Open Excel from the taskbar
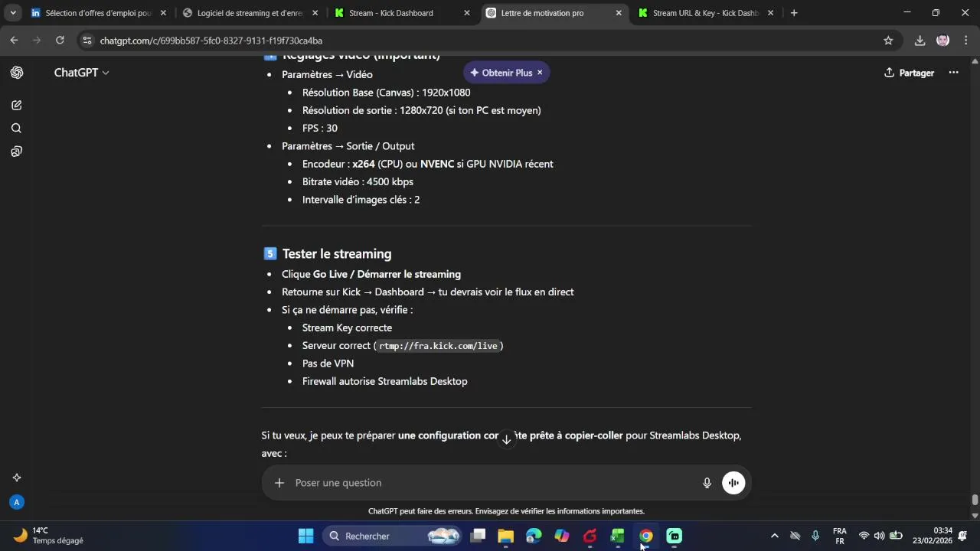 (618, 536)
